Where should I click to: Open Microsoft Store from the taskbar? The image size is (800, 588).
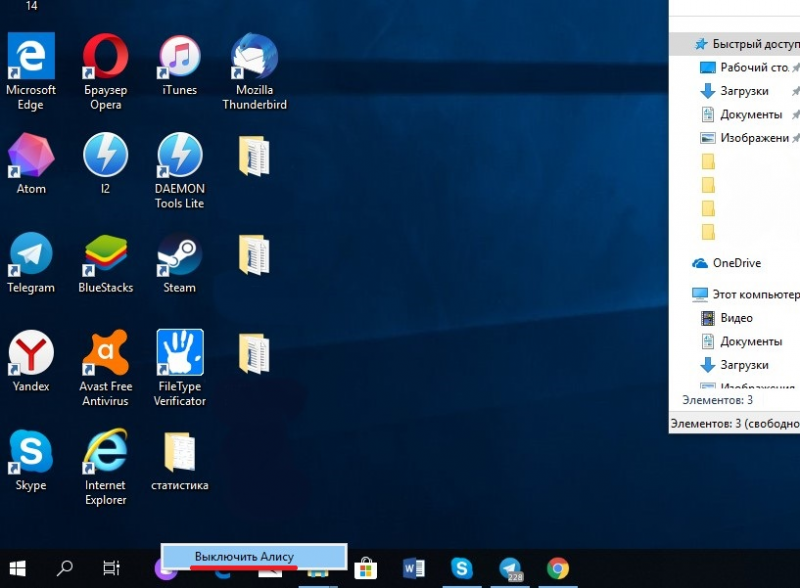click(x=366, y=569)
